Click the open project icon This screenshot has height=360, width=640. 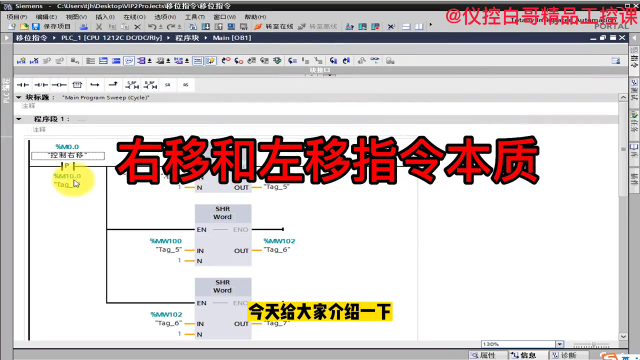[24, 27]
